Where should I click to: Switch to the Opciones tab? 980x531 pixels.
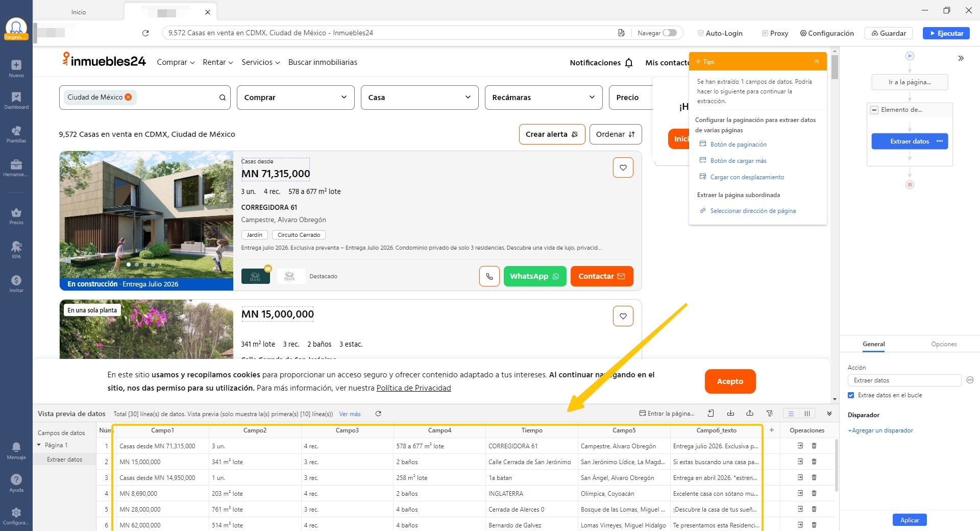[x=943, y=344]
